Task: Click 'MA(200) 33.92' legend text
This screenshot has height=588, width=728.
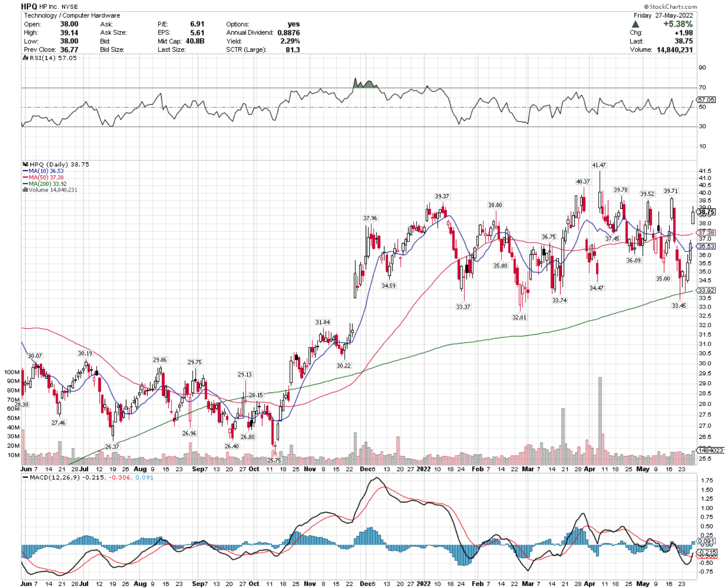Action: click(x=48, y=184)
